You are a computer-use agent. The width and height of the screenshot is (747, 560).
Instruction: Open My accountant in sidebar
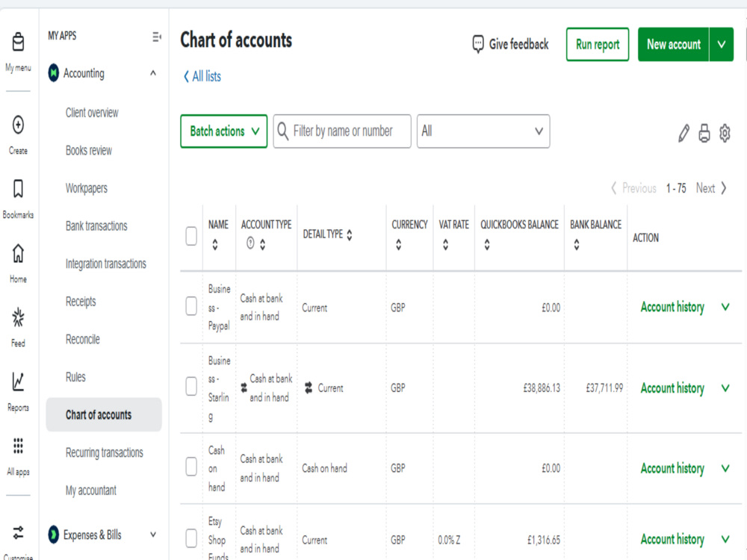(x=90, y=490)
